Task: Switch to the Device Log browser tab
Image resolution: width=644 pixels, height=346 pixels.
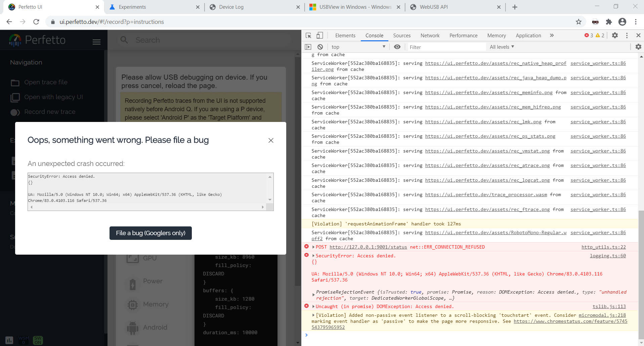Action: pyautogui.click(x=254, y=7)
